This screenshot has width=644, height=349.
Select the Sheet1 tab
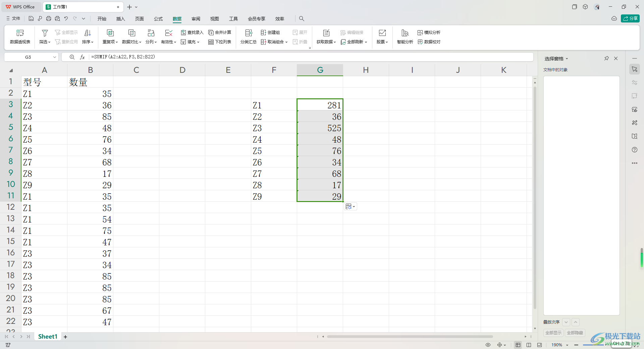(x=48, y=337)
